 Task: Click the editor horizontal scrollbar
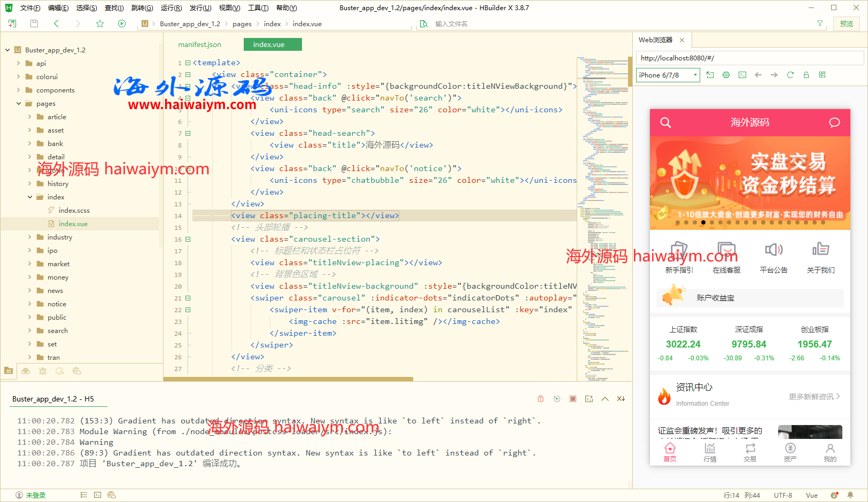288,379
